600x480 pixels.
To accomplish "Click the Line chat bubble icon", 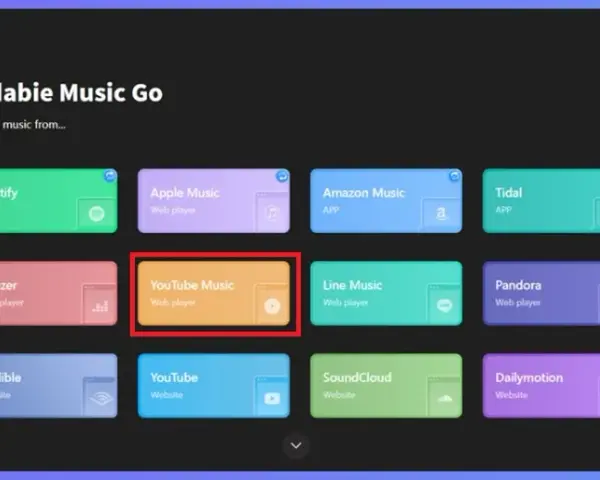I will pyautogui.click(x=444, y=305).
